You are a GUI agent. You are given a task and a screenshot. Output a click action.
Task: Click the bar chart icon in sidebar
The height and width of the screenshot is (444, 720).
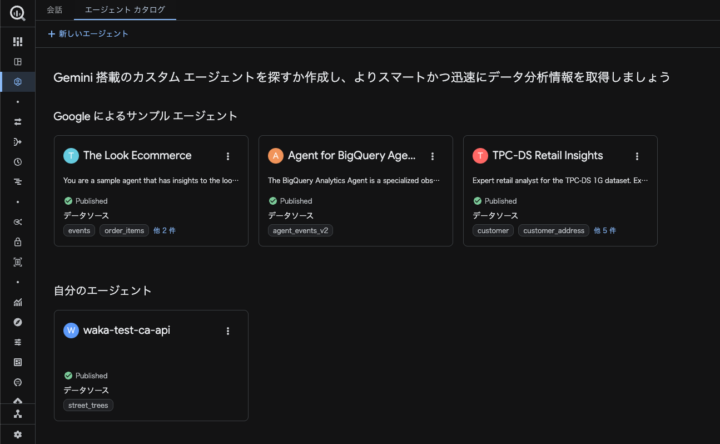click(17, 302)
